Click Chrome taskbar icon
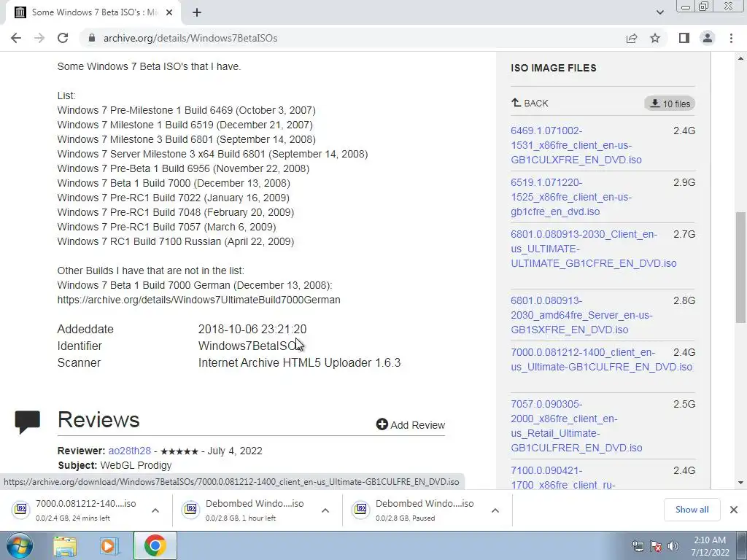747x560 pixels. [x=155, y=545]
